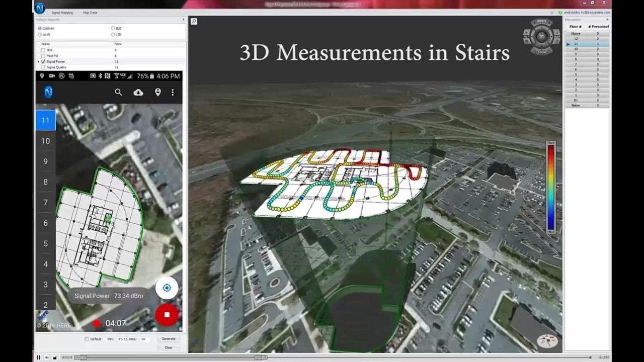
Task: Select the Wi-Fi radio button
Action: (x=40, y=35)
